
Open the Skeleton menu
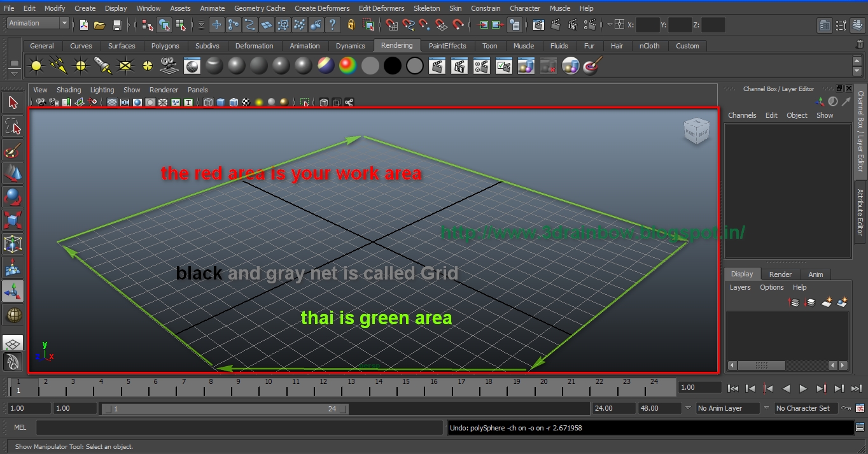(x=426, y=8)
